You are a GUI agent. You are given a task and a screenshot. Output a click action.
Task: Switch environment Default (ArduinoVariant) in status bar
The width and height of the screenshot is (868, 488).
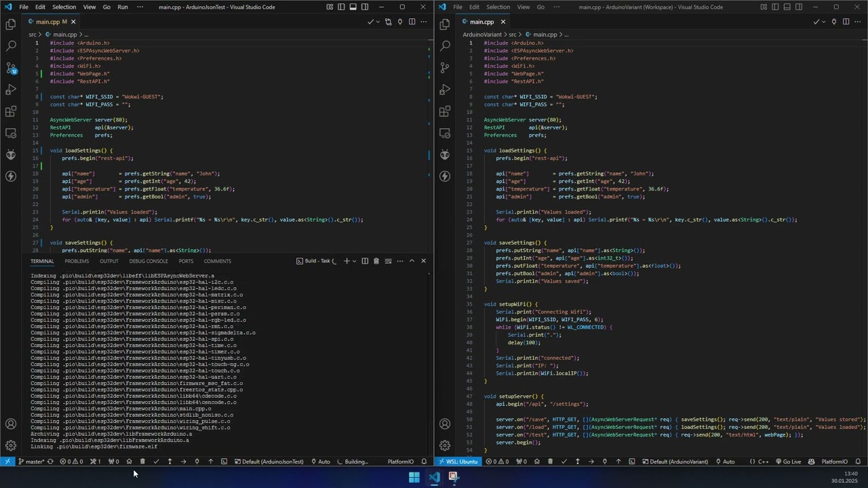click(x=674, y=462)
